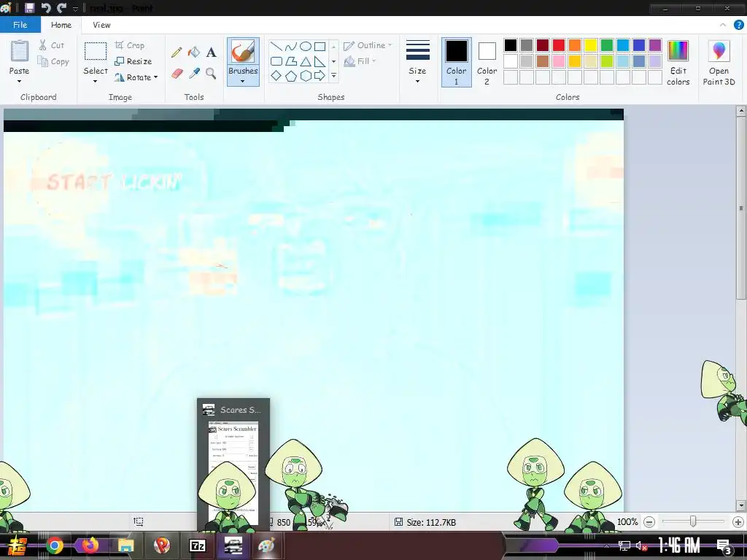Click the zoom out minus button
This screenshot has height=560, width=747.
tap(649, 522)
